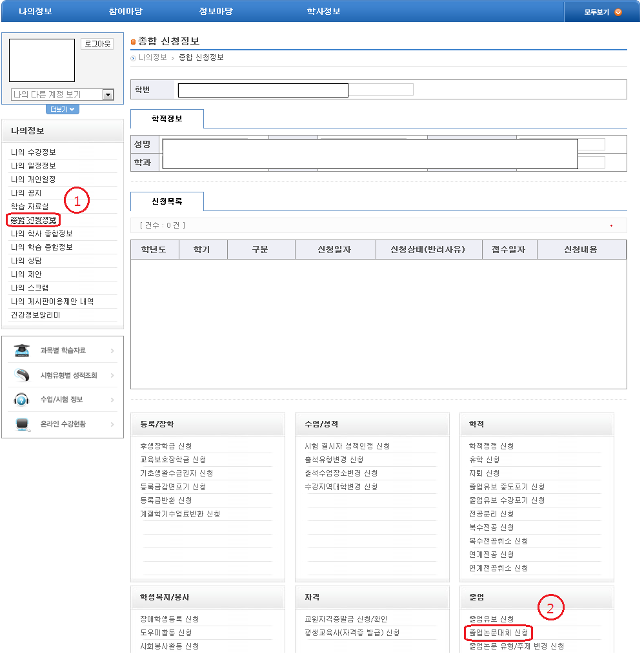Click the graduation cap icon for 과목별 학습자료

pos(22,351)
